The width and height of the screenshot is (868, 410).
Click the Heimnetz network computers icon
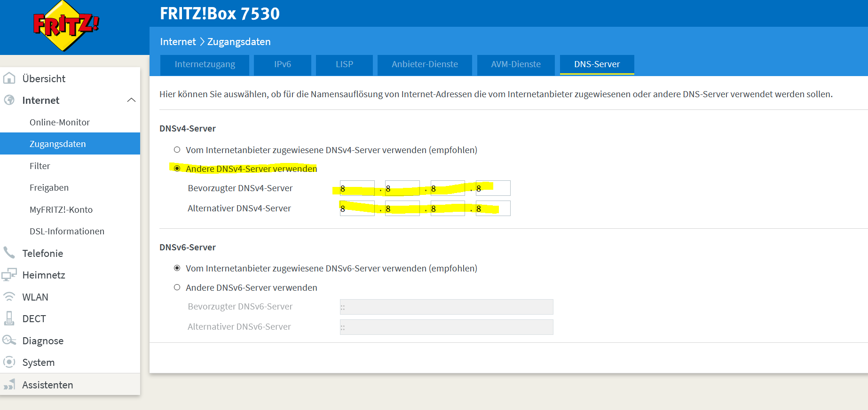coord(9,275)
